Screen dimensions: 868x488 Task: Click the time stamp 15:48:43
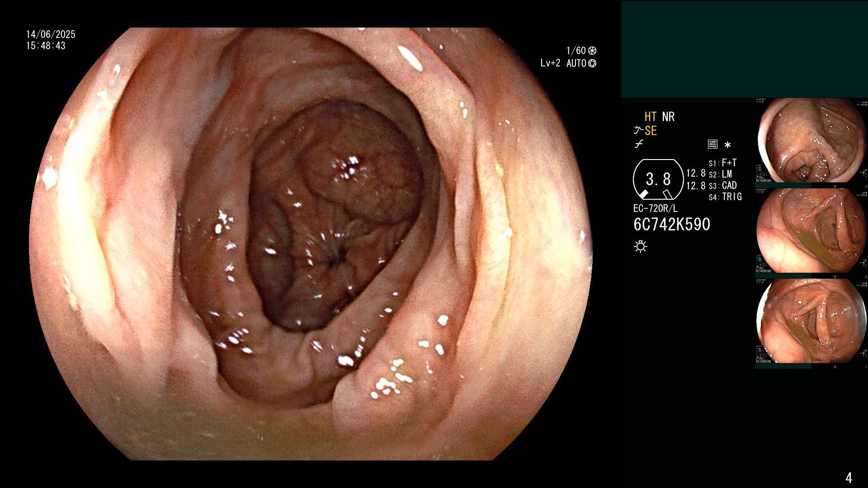(x=46, y=46)
